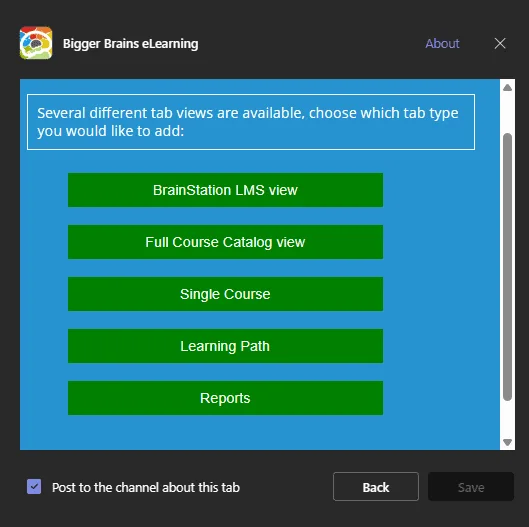Image resolution: width=529 pixels, height=527 pixels.
Task: Click the Bigger Brains eLearning logo icon
Action: [36, 43]
